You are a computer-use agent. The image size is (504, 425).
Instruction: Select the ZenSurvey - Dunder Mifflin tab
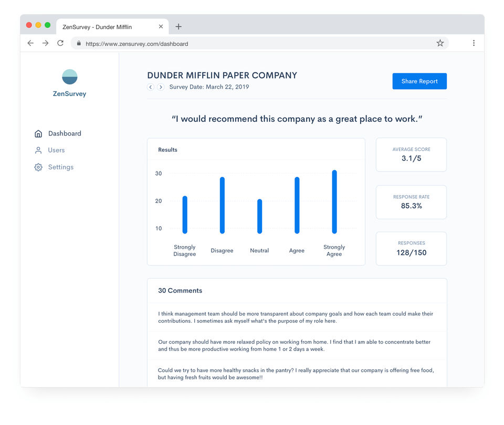112,27
